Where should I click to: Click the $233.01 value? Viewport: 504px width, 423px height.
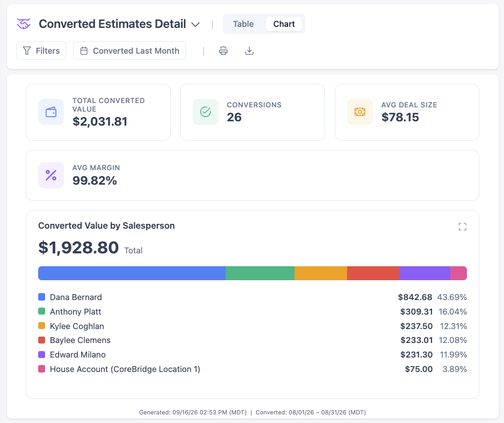click(416, 340)
